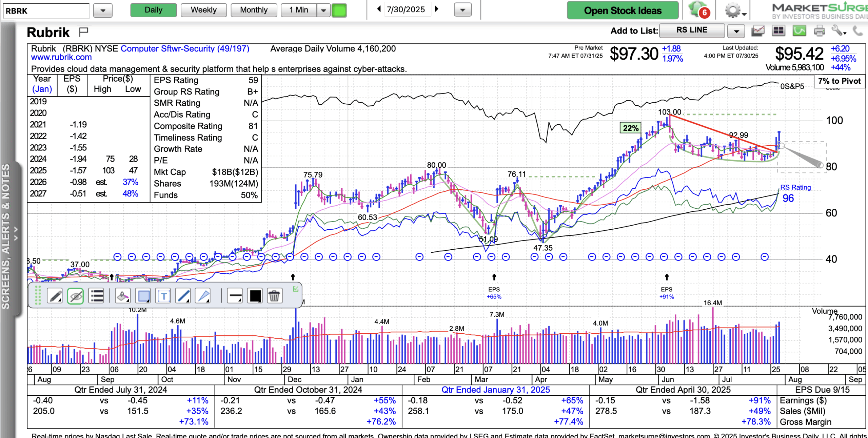Expand the dropdown arrow beside RS LINE
The height and width of the screenshot is (438, 868).
(x=736, y=31)
